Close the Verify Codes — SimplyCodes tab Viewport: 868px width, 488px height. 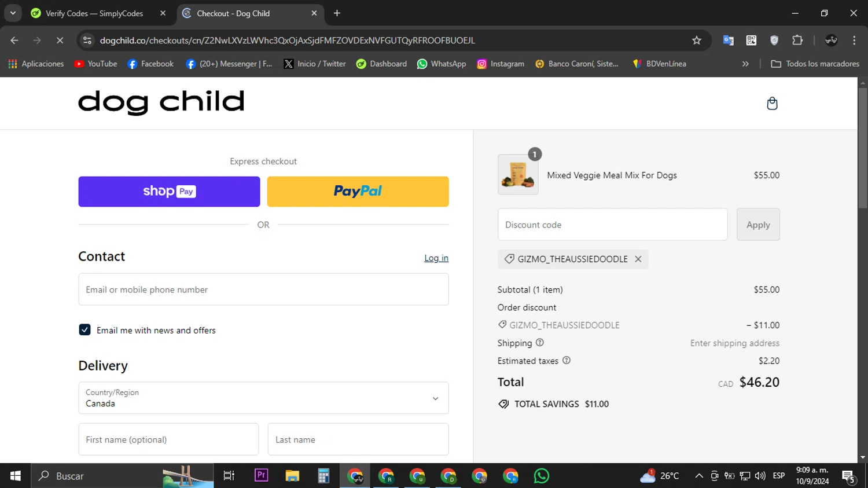[x=163, y=13]
